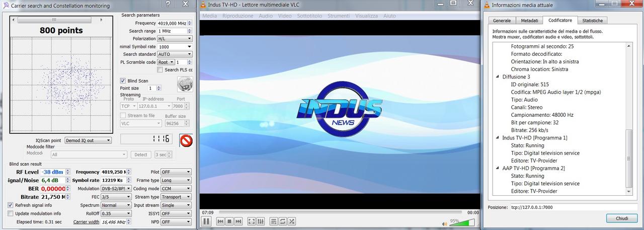The image size is (644, 230).
Task: Switch to the Generale tab
Action: click(502, 21)
